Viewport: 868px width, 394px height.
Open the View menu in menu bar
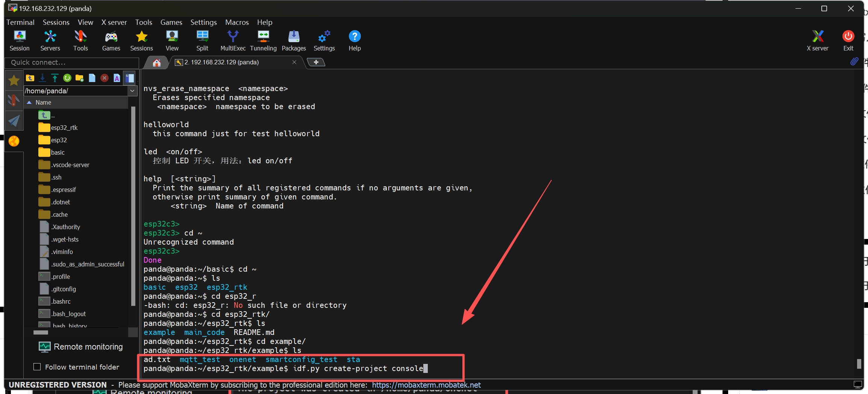(85, 22)
